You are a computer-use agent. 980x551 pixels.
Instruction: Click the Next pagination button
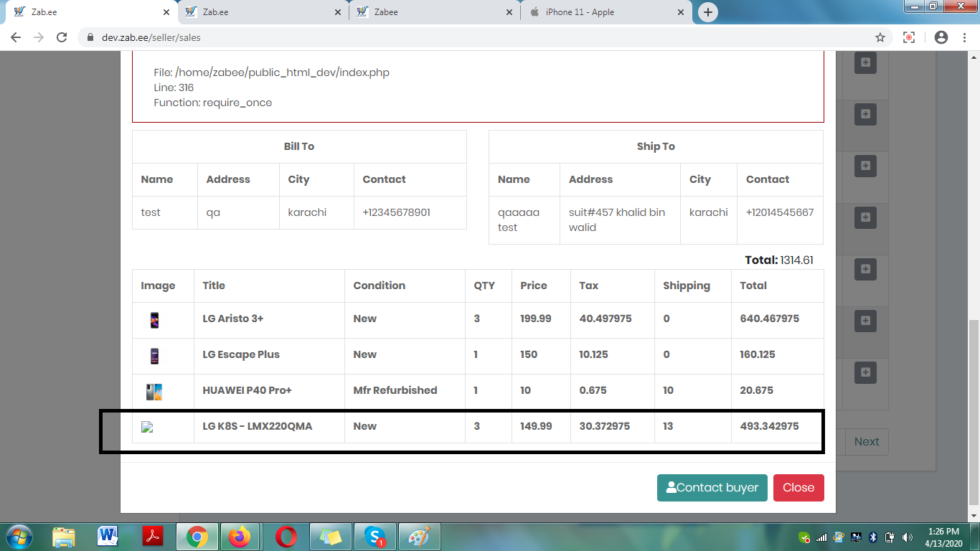(867, 442)
